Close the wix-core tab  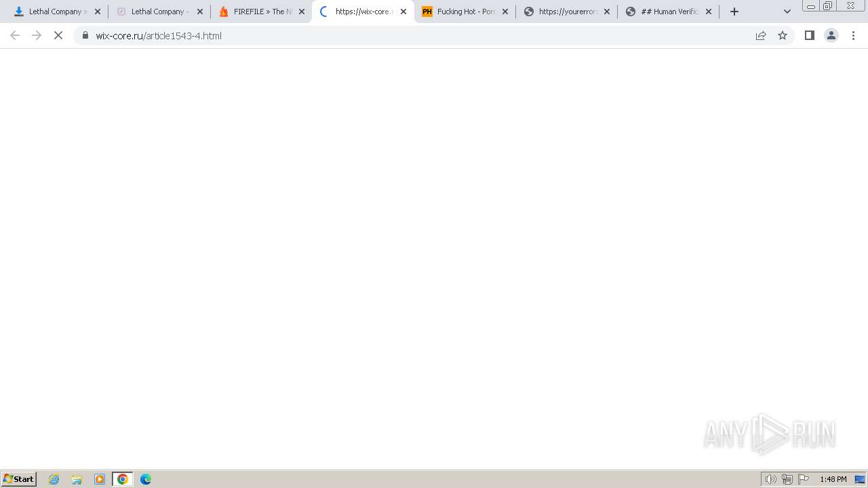(403, 12)
